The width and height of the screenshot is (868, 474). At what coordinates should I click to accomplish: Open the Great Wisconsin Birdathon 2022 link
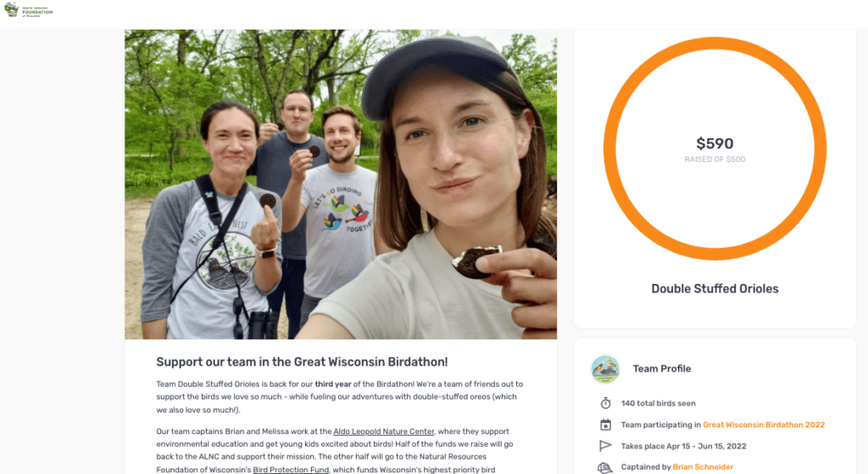pos(764,425)
